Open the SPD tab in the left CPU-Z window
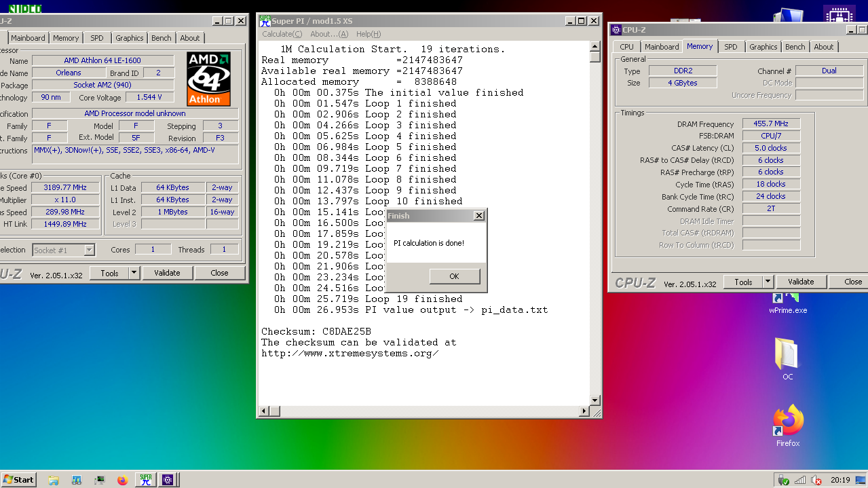This screenshot has width=868, height=488. pyautogui.click(x=97, y=38)
